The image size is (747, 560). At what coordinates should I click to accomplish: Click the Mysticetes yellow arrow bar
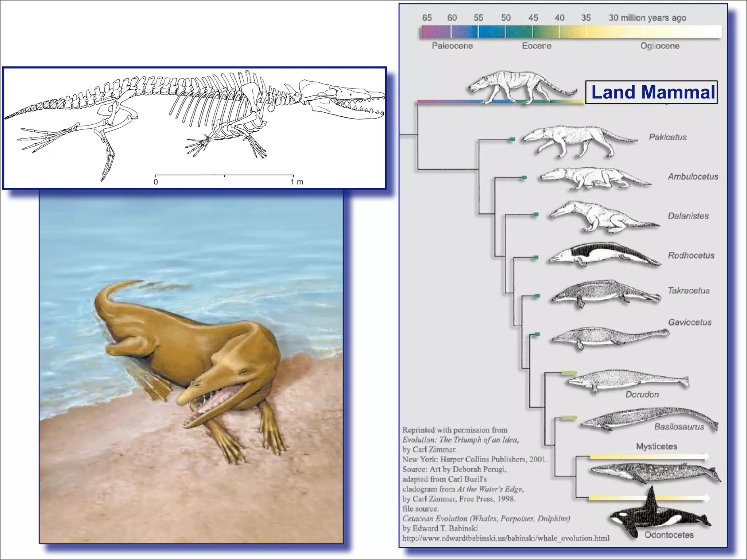649,456
